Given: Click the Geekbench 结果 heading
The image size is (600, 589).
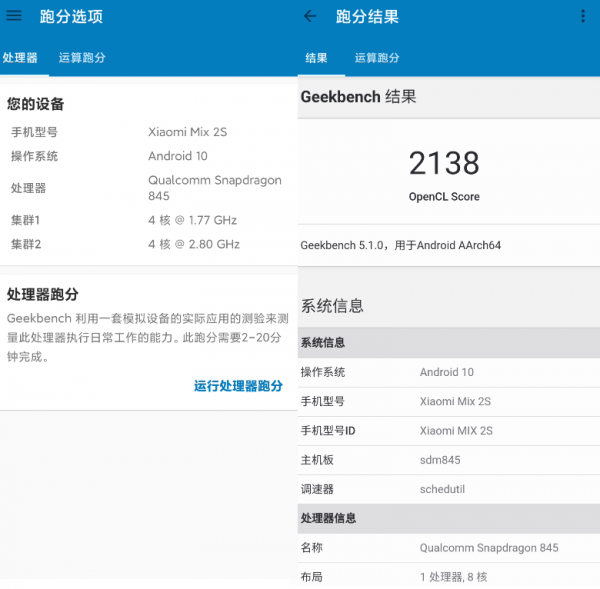Looking at the screenshot, I should (x=358, y=96).
